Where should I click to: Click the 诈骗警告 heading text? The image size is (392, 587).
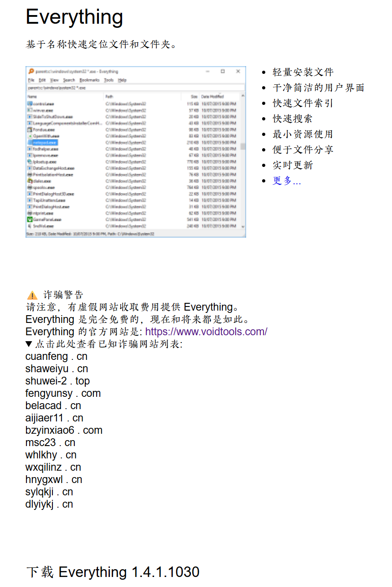click(63, 295)
